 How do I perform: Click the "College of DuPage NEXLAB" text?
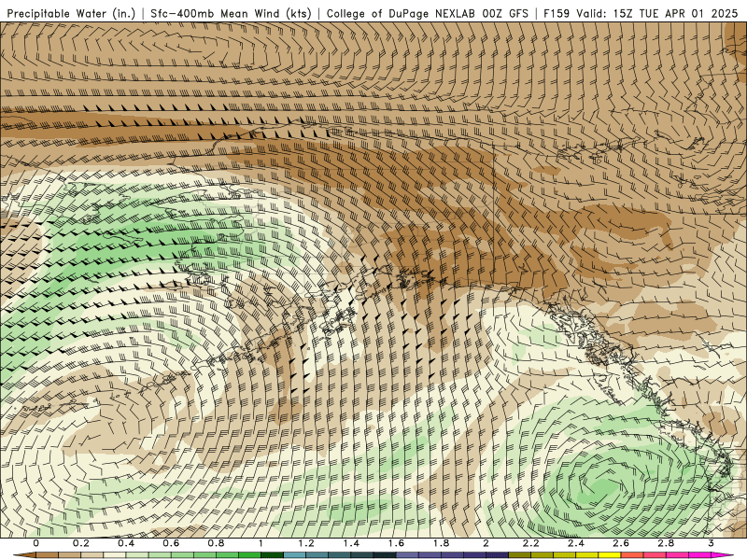pos(402,13)
